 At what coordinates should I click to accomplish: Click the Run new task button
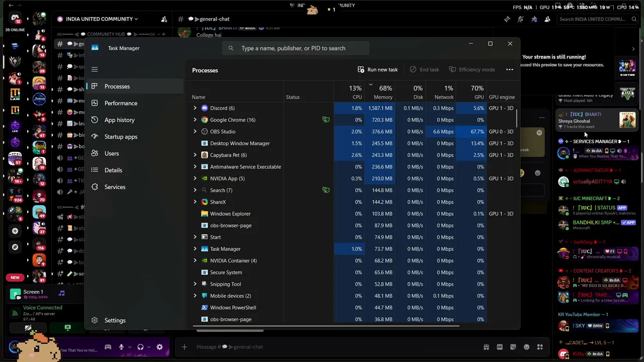[x=378, y=69]
